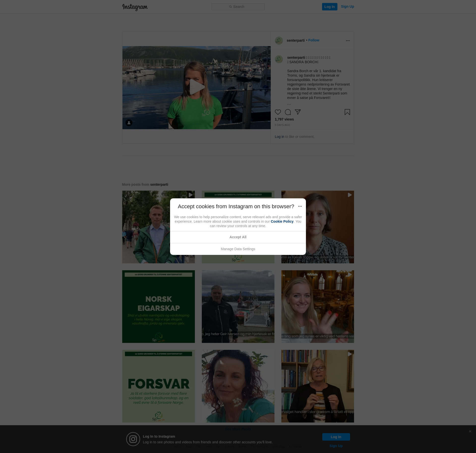The width and height of the screenshot is (476, 453).
Task: Open the NORSK EIGARSKAP post thumbnail
Action: coord(158,306)
